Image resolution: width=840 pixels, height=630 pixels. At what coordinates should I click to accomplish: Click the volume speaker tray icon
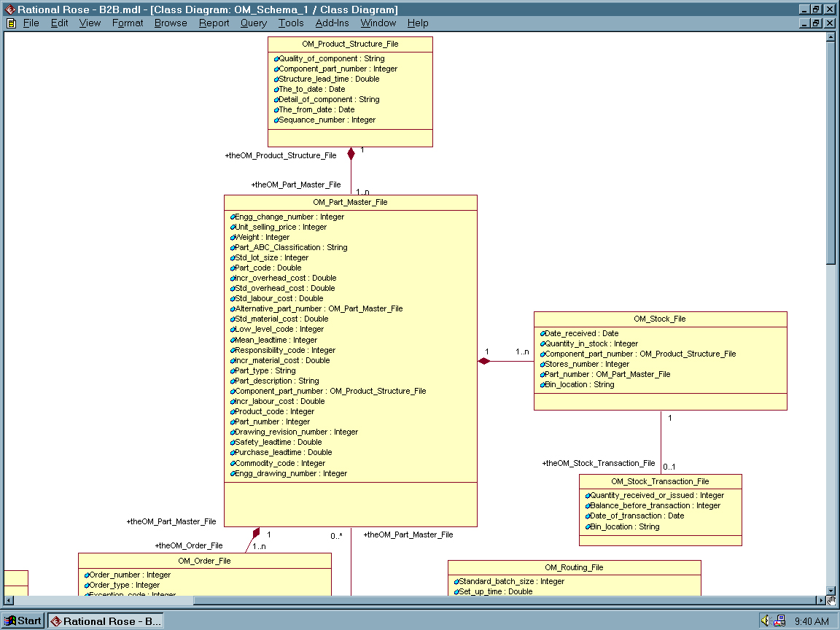[x=766, y=621]
